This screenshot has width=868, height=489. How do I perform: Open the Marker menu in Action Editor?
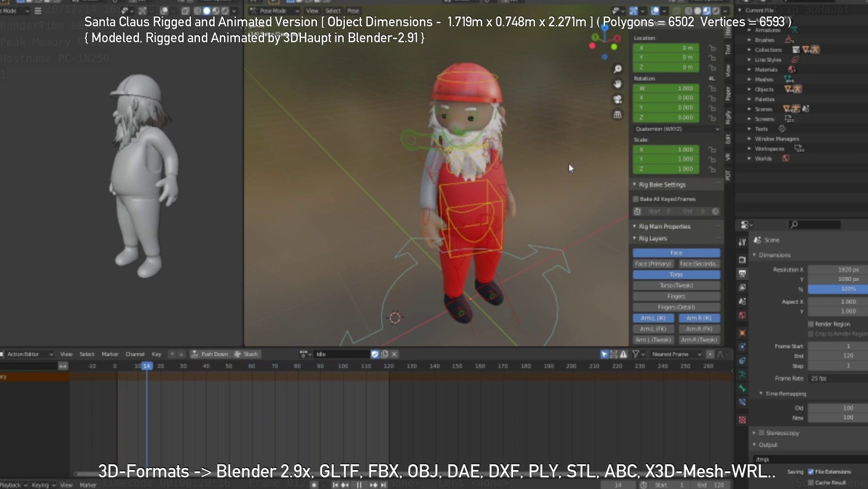(110, 354)
